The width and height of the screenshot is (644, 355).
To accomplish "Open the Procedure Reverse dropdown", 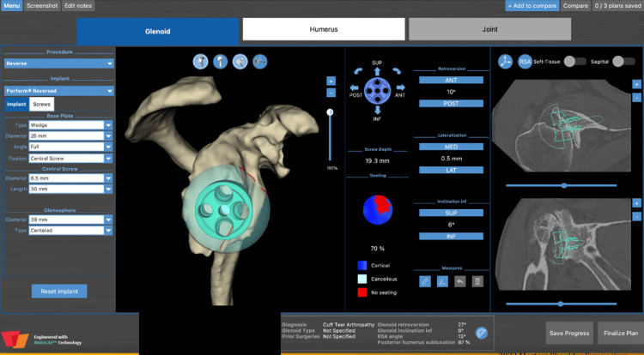I will point(58,63).
